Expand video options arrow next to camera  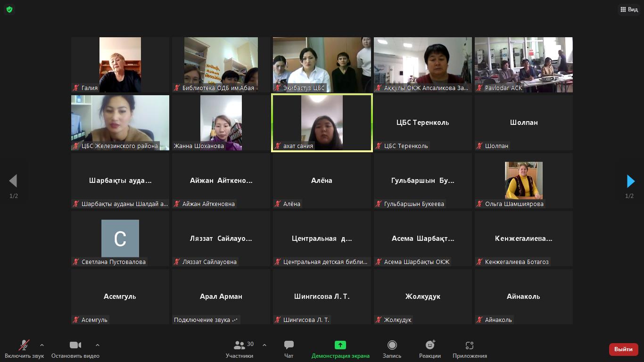pyautogui.click(x=98, y=345)
